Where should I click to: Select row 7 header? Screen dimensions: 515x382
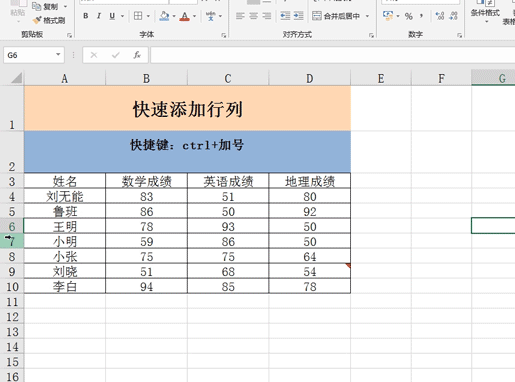(x=12, y=241)
